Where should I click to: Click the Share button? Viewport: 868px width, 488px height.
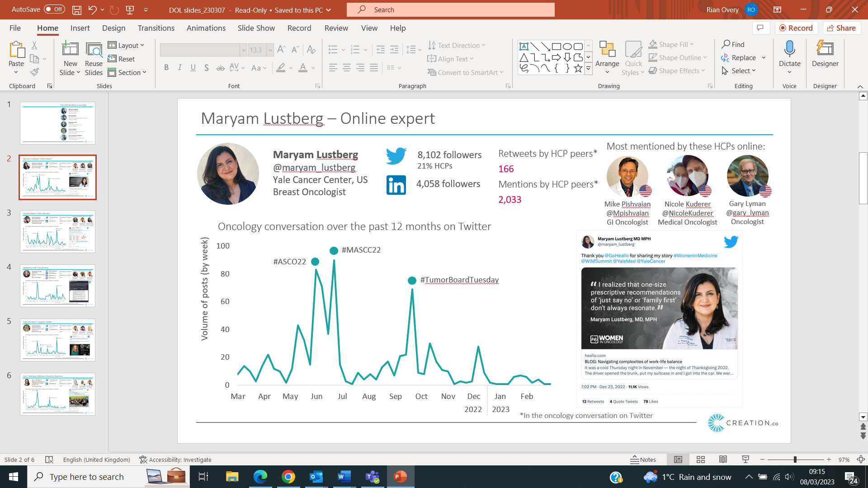click(841, 28)
